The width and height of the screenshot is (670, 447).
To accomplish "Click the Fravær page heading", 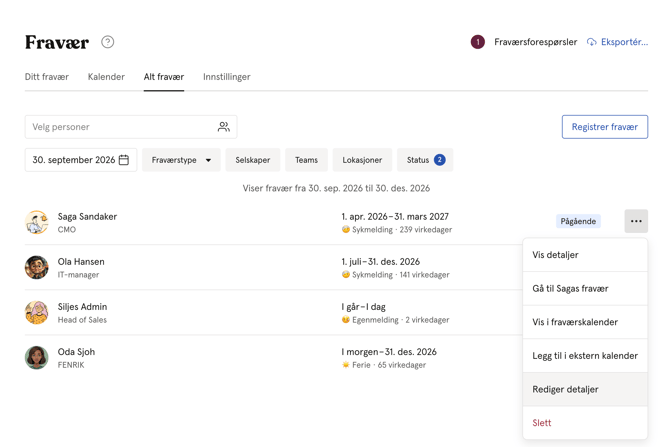I will click(57, 42).
